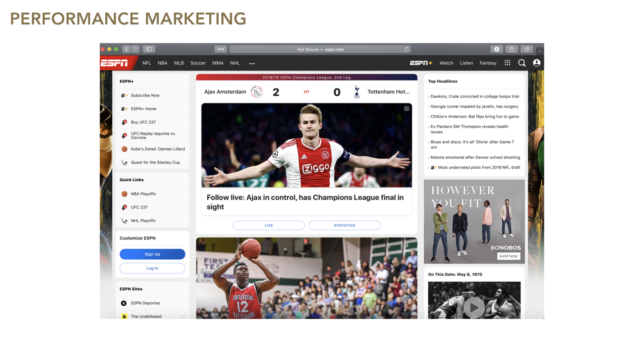
Task: Open the On This Date video thumbnail
Action: coord(474,300)
